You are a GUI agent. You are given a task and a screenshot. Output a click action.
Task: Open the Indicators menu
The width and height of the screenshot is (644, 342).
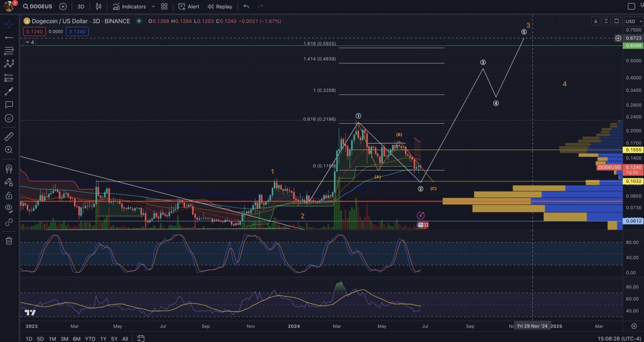click(130, 6)
